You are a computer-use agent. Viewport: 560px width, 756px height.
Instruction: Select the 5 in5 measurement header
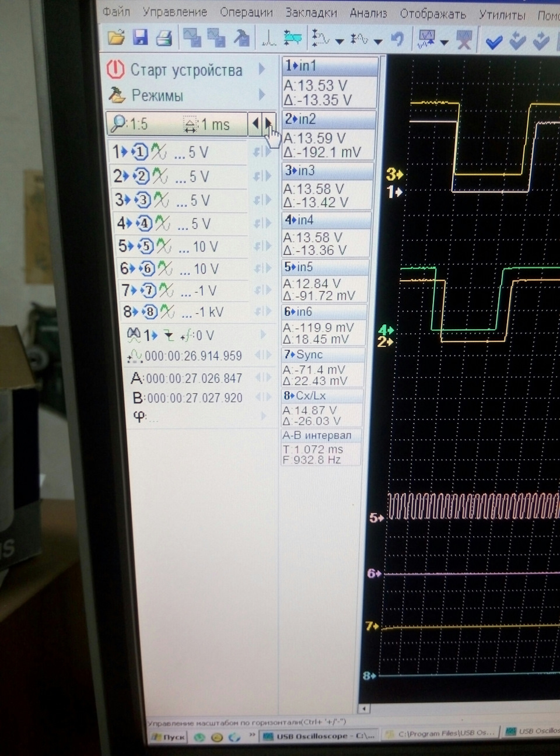point(325,267)
